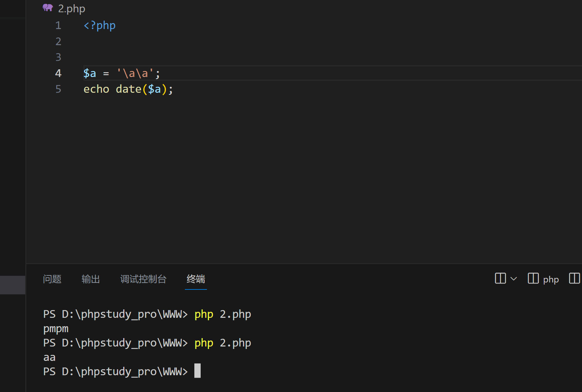582x392 pixels.
Task: Click the date function call
Action: pos(129,89)
